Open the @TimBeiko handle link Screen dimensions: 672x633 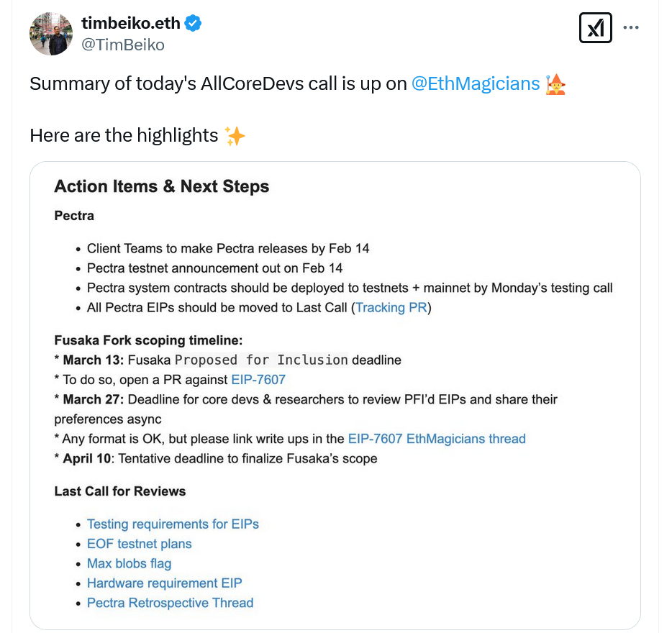(x=122, y=45)
